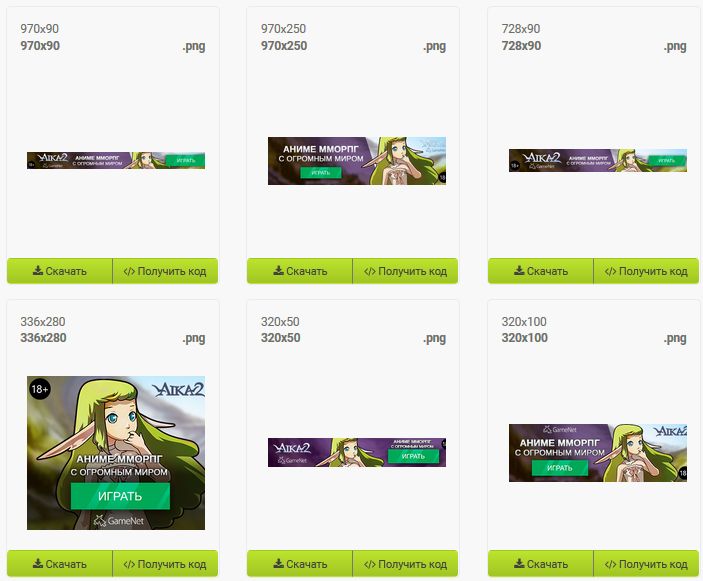Get embed code for 320x100 banner
This screenshot has width=703, height=581.
click(646, 564)
